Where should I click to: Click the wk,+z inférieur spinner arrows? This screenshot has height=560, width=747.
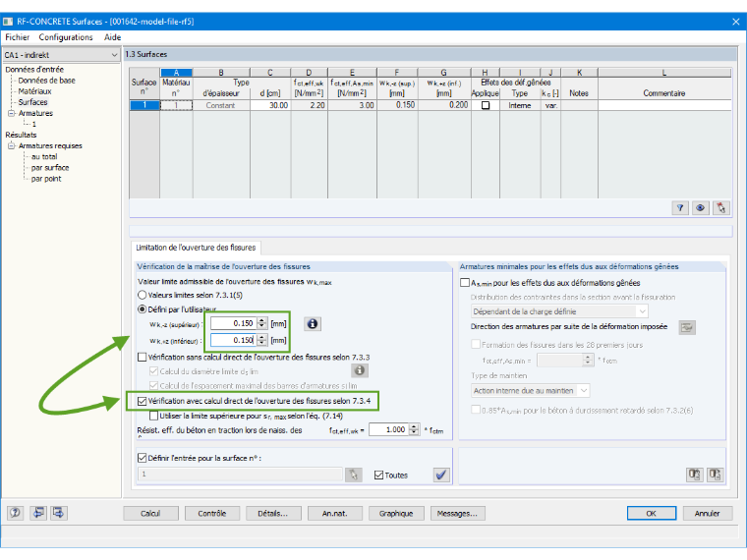[262, 341]
